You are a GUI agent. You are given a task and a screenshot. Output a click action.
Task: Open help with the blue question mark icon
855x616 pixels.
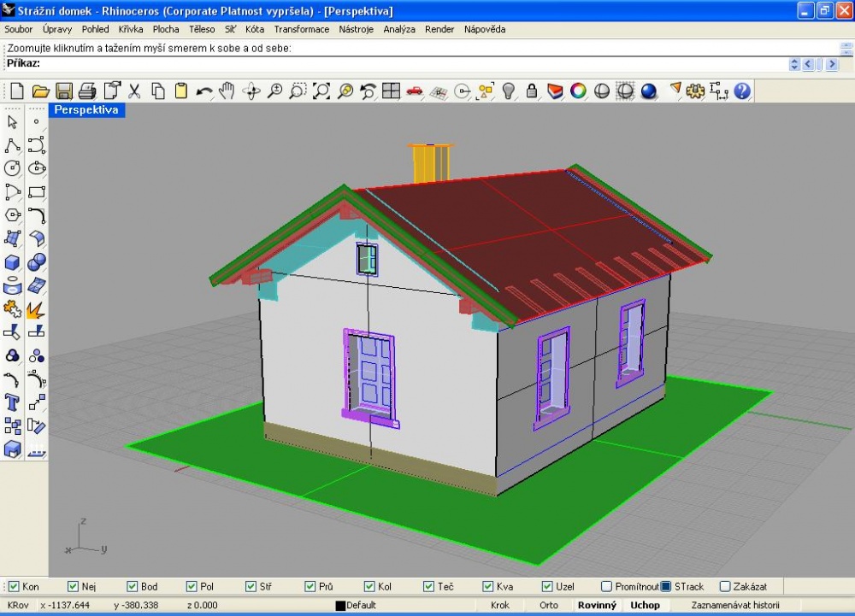pos(742,91)
